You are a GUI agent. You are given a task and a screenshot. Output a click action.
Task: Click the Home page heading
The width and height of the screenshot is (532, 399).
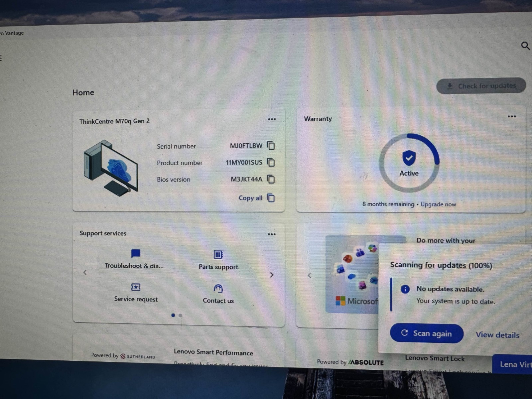83,92
